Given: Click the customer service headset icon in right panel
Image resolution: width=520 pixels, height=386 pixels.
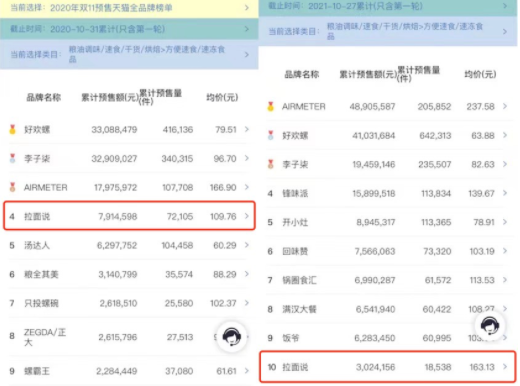Looking at the screenshot, I should pos(489,325).
